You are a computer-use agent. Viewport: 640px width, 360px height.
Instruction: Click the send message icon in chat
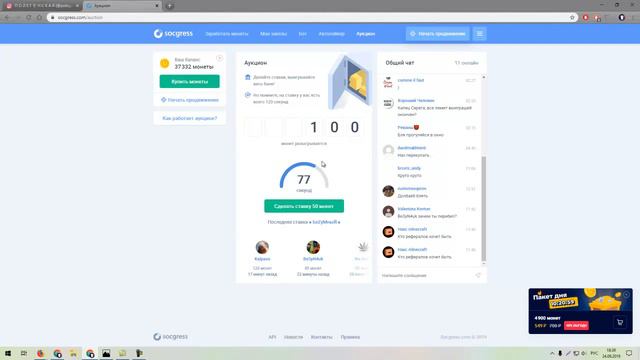coord(478,276)
